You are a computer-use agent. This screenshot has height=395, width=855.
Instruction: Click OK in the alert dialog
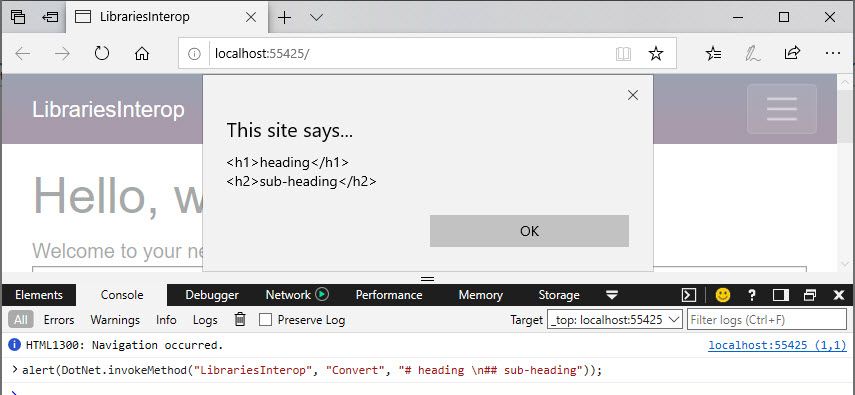pyautogui.click(x=529, y=231)
